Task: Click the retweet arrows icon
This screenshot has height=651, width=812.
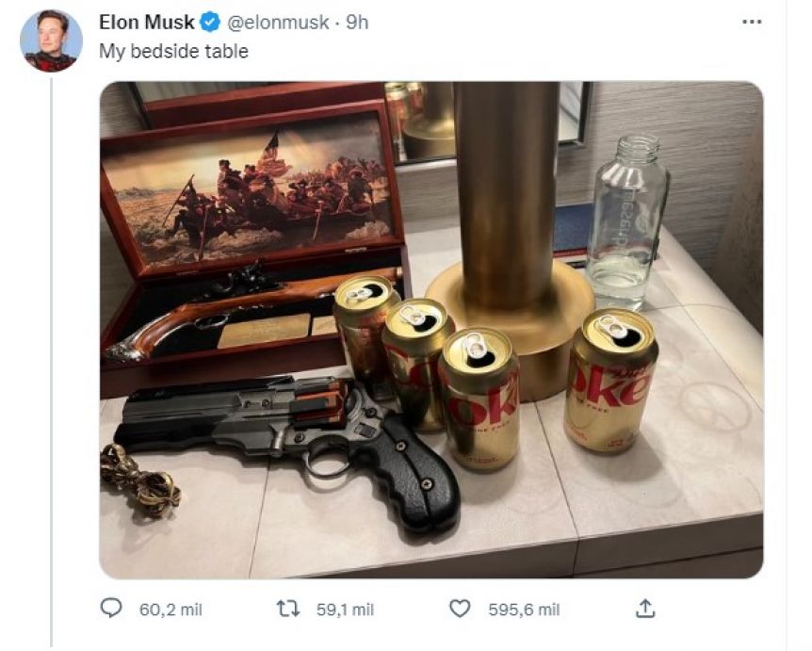Action: tap(287, 609)
